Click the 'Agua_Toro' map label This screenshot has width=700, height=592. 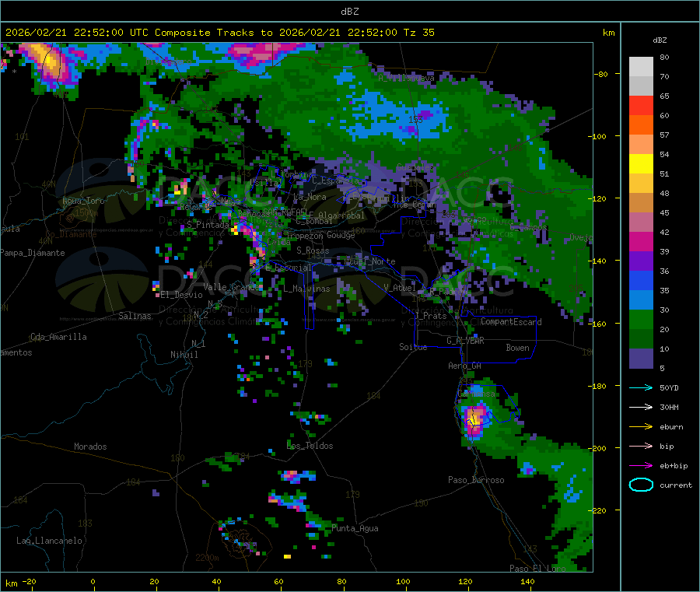pyautogui.click(x=83, y=201)
